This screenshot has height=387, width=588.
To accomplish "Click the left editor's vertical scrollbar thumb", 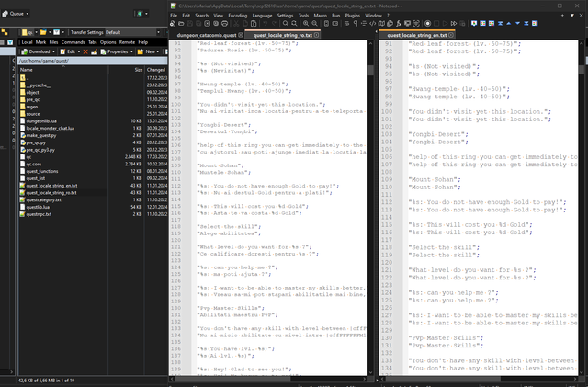I will coord(370,70).
